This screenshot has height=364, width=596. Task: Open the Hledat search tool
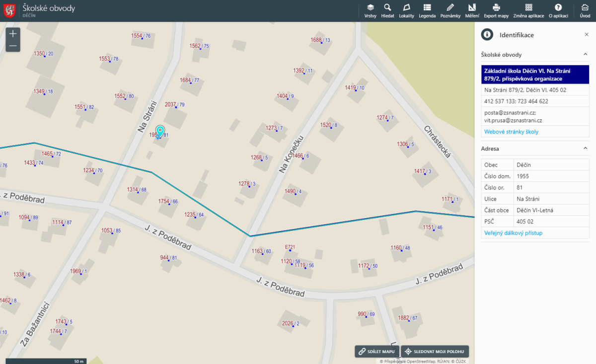point(387,10)
